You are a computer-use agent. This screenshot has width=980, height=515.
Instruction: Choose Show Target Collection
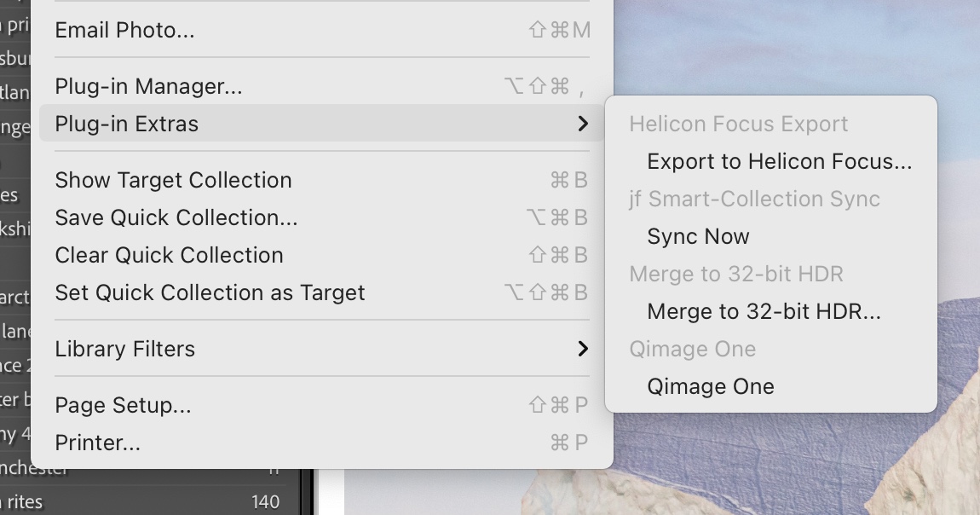[322, 180]
